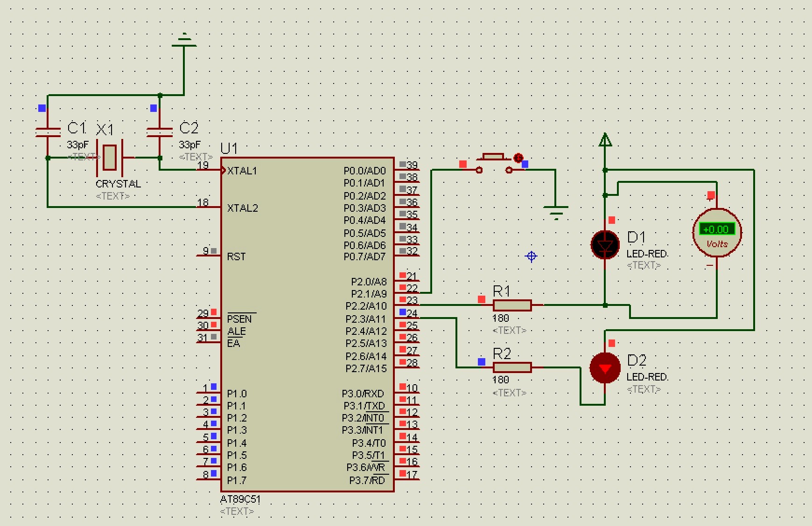The image size is (812, 526).
Task: Select the ground terminal above the capacitors
Action: [x=184, y=41]
